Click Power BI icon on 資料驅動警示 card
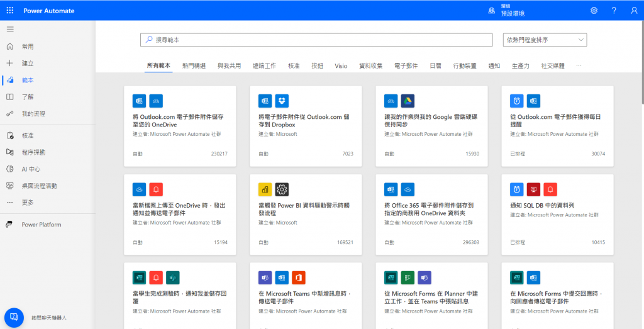 click(265, 189)
